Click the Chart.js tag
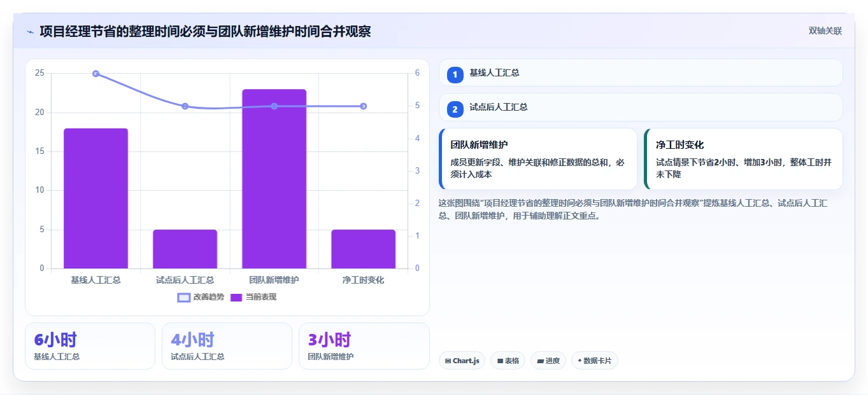Viewport: 868px width, 395px height. [462, 361]
